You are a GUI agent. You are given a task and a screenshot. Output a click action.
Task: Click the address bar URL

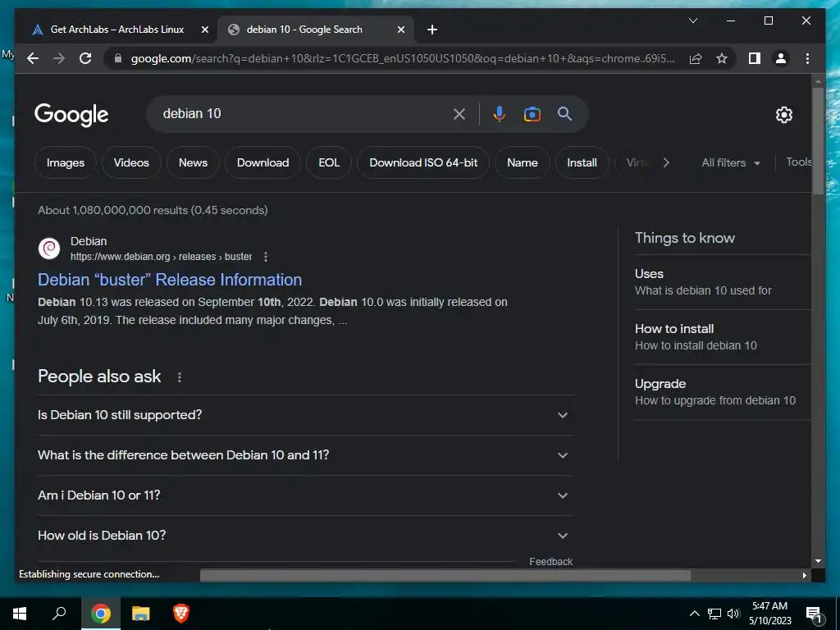pos(402,58)
